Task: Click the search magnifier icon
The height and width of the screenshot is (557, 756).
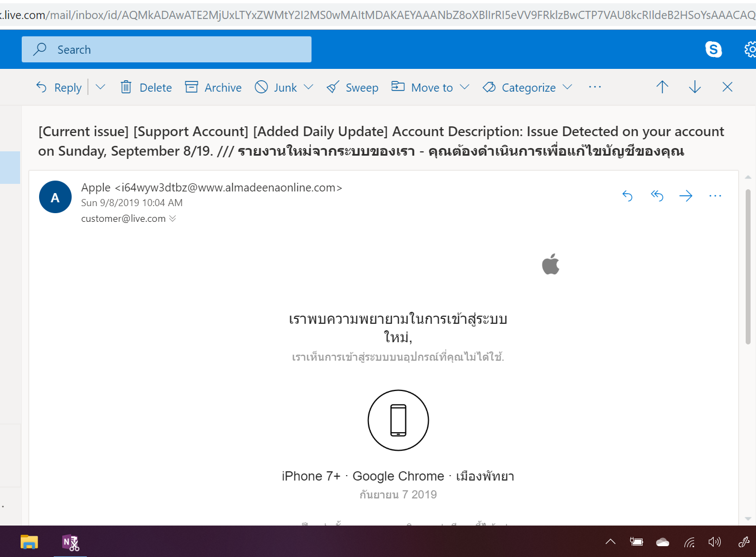Action: [x=40, y=49]
